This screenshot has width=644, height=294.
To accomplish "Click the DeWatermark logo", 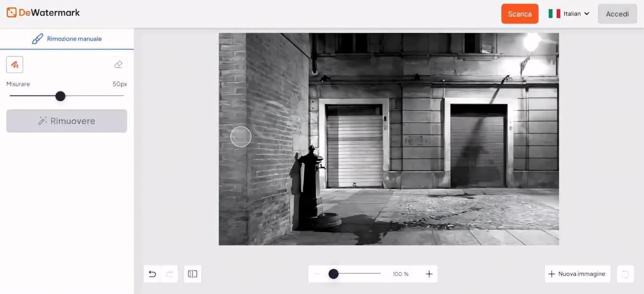I will point(43,12).
